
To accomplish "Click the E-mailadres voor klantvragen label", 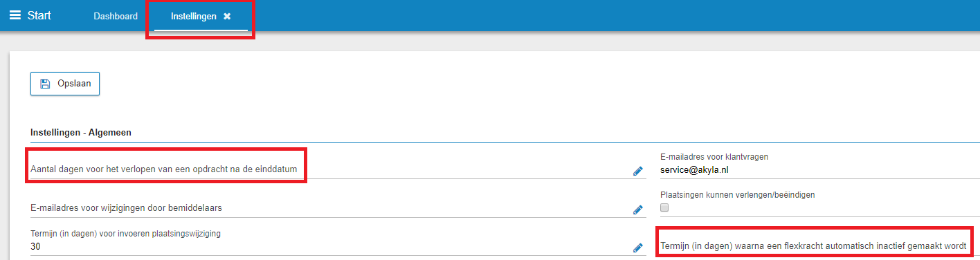I will click(x=714, y=157).
